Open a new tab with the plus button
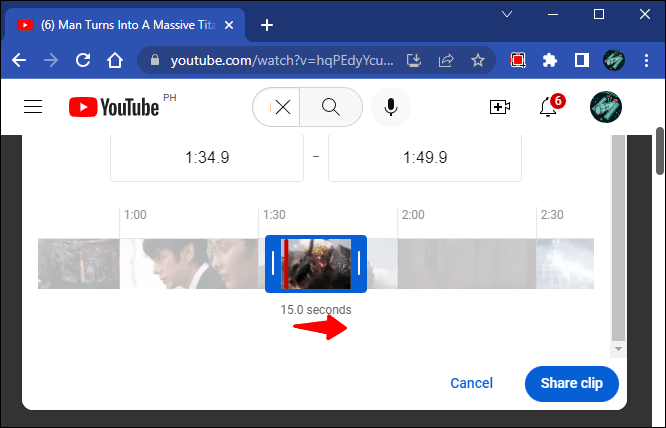The width and height of the screenshot is (666, 428). (x=267, y=25)
